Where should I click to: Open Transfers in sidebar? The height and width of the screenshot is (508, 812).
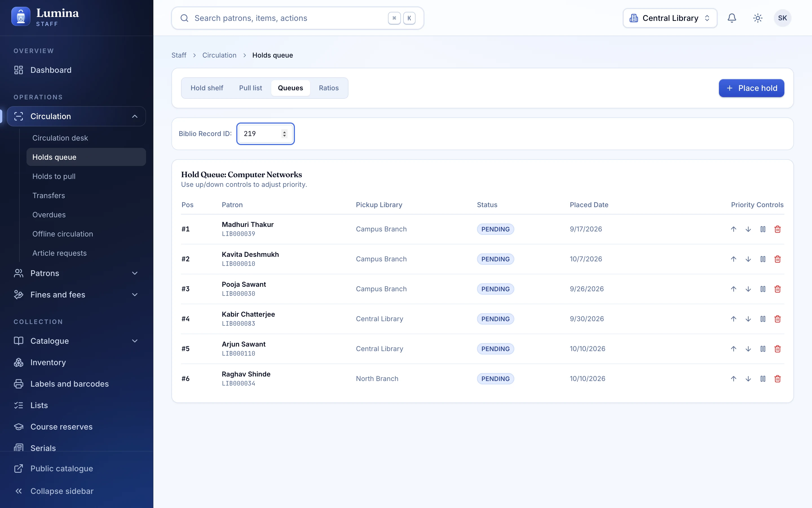click(86, 196)
